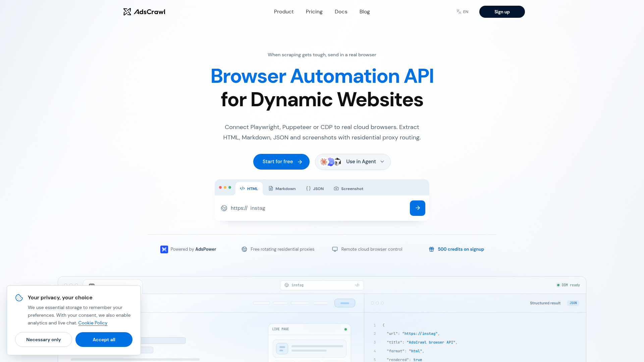Open the Docs navigation link

341,12
